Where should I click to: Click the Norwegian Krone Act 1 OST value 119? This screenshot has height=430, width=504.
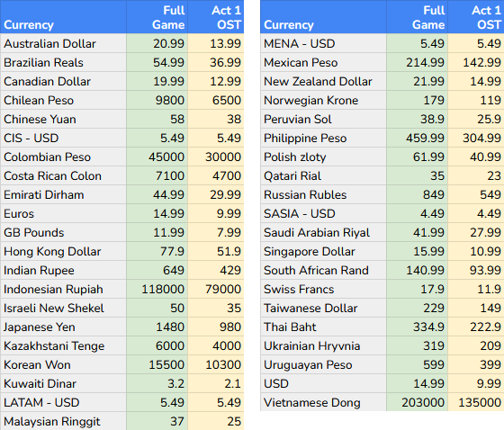point(476,100)
